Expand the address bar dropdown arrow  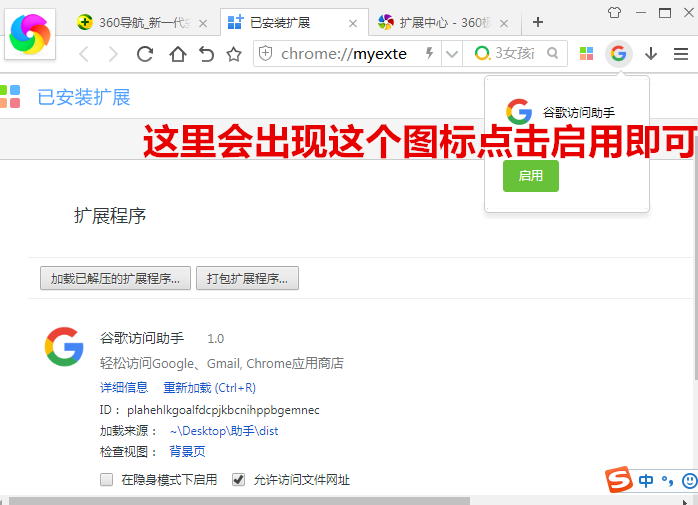click(x=452, y=54)
